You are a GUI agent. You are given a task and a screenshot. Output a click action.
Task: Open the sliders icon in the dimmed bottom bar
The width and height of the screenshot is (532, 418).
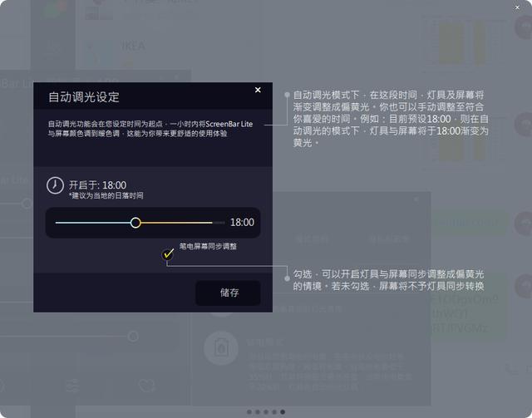73,386
